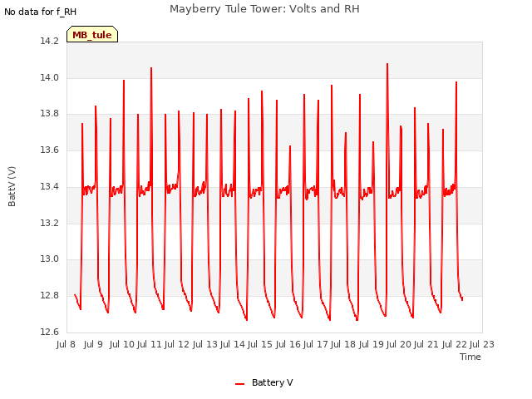Image resolution: width=532 pixels, height=399 pixels.
Task: Click the MB_tule annotation label
Action: click(x=92, y=35)
